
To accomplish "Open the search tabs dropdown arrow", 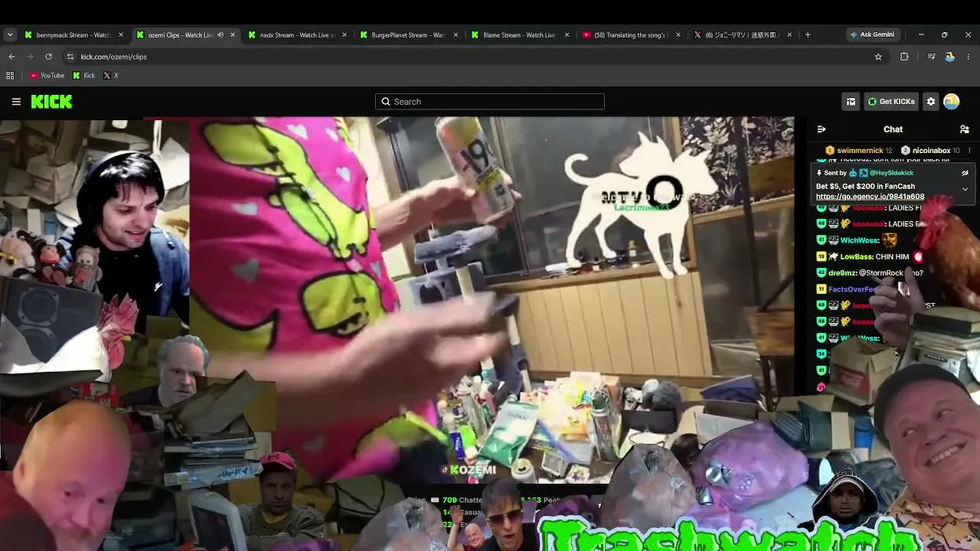I will (10, 34).
